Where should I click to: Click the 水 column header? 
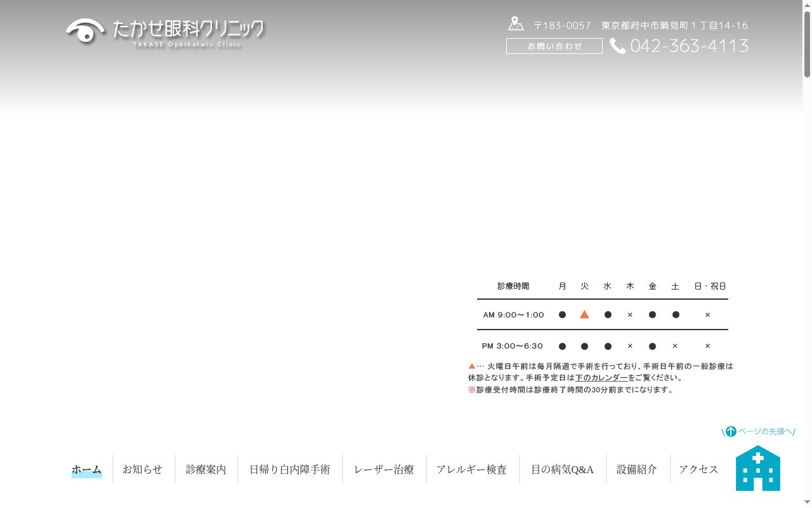pos(607,286)
